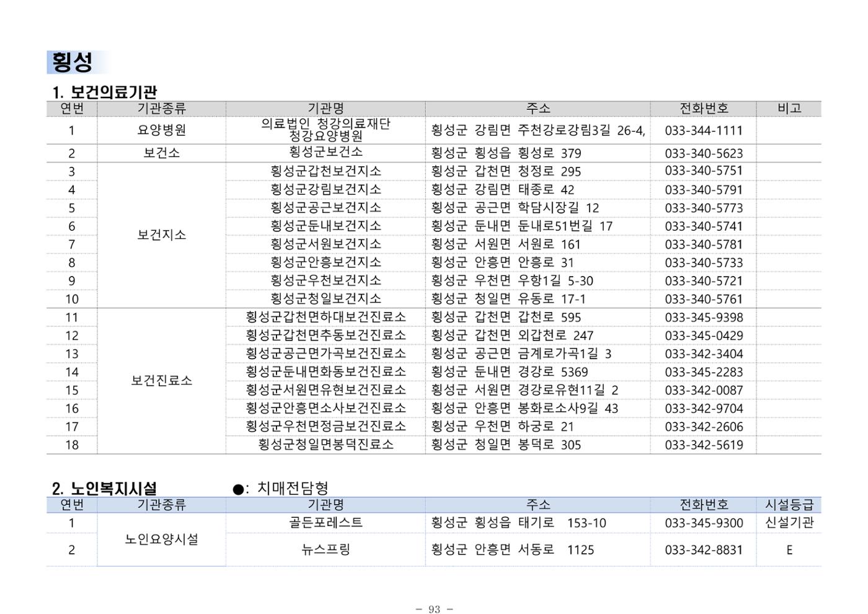Screen dimensions: 868x614
Task: Select address 안흥면 안흥로 31
Action: (525, 263)
